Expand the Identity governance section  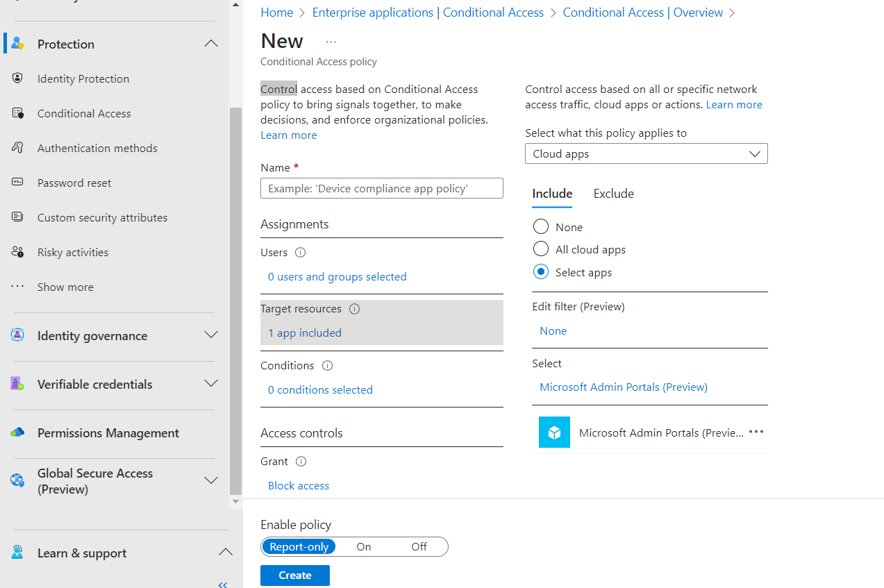(x=211, y=335)
